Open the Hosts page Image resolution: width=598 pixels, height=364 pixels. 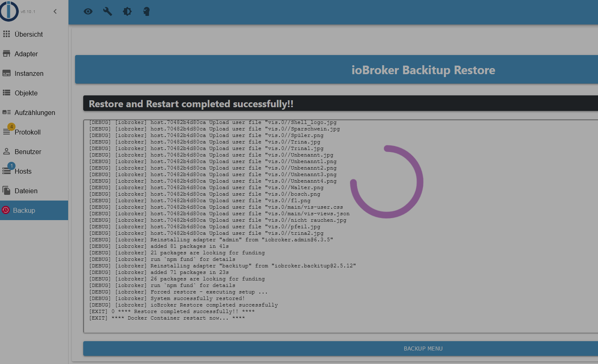(x=34, y=171)
